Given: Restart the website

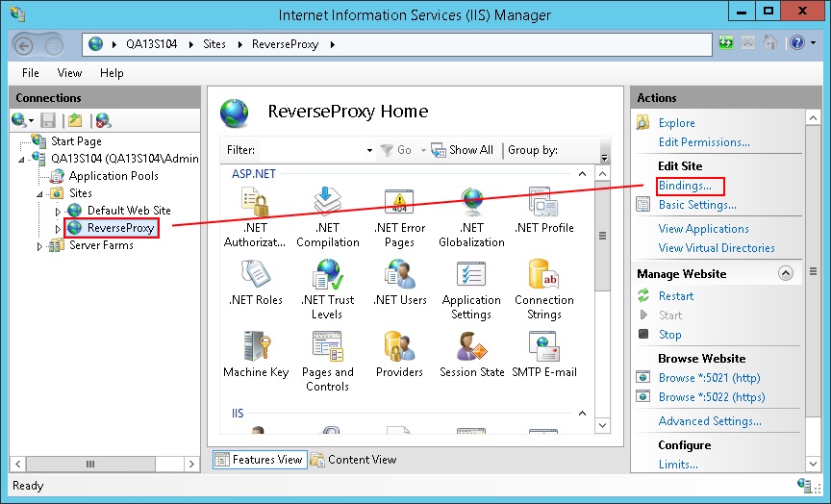Looking at the screenshot, I should pyautogui.click(x=676, y=295).
